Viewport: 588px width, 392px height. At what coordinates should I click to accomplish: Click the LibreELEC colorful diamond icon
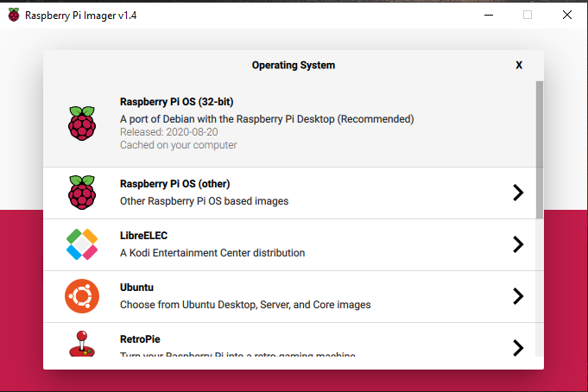(x=82, y=244)
